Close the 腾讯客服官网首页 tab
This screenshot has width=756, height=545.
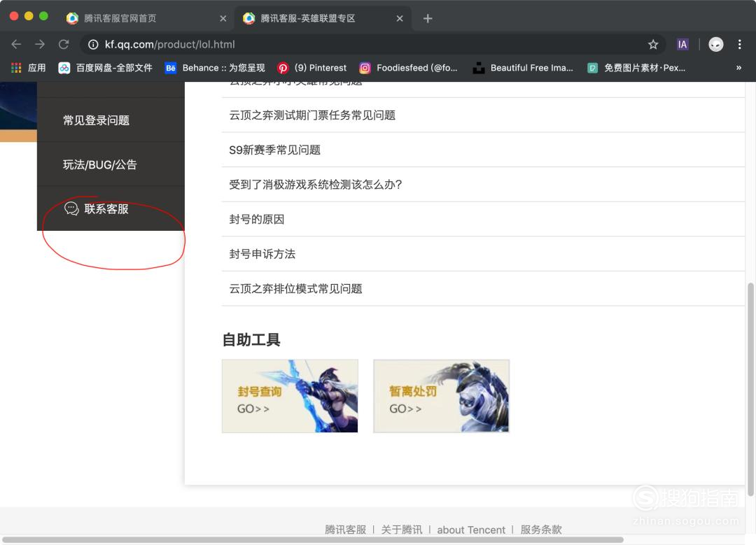(223, 18)
